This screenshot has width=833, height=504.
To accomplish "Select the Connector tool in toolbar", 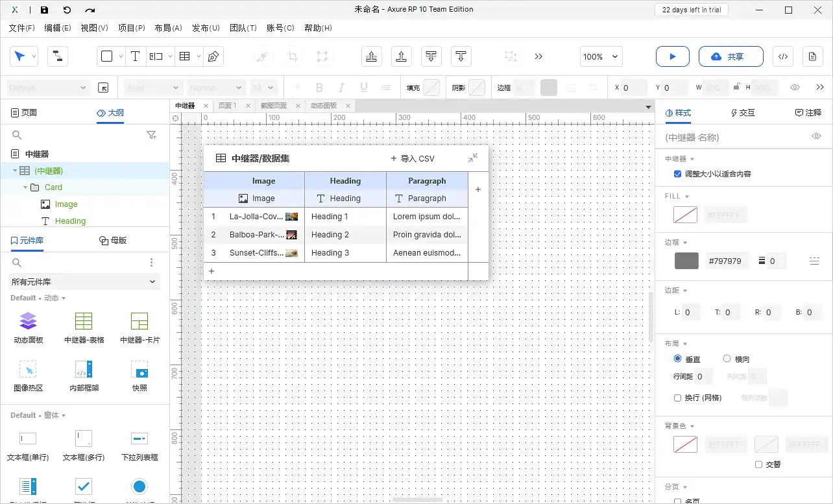I will point(57,56).
